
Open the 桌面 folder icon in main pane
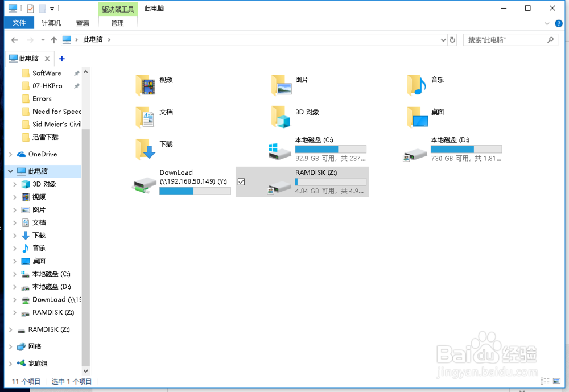[417, 117]
